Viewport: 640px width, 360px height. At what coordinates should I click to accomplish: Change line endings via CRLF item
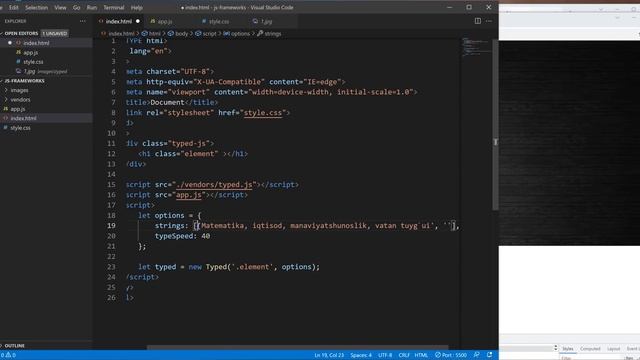click(404, 355)
